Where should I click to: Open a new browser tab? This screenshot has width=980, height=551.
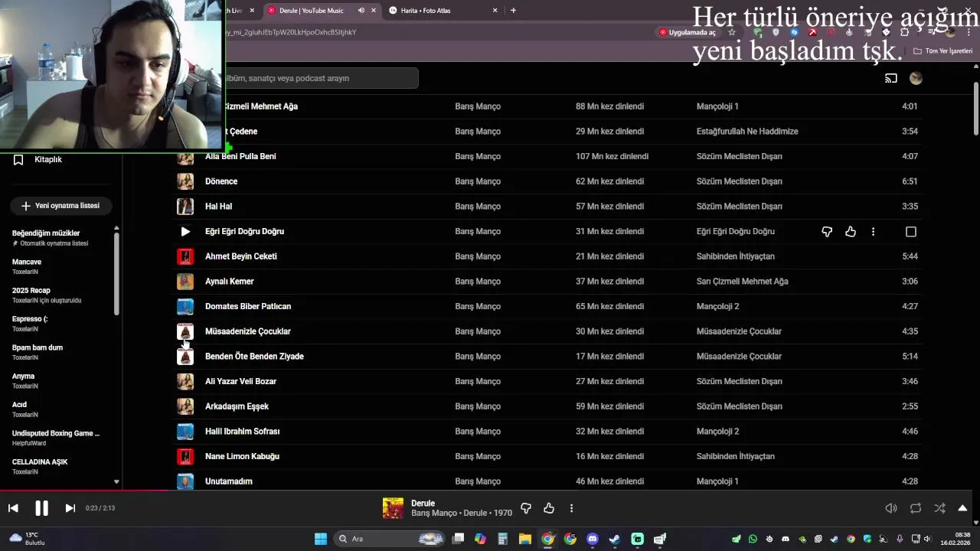click(x=513, y=11)
